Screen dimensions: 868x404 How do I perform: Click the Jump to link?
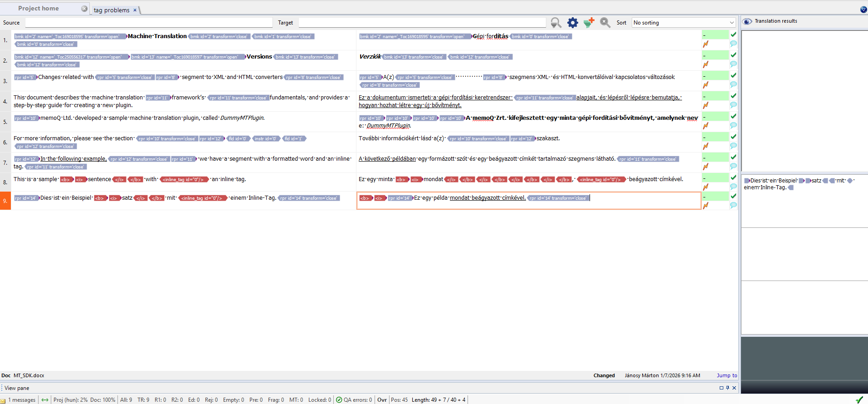[727, 375]
